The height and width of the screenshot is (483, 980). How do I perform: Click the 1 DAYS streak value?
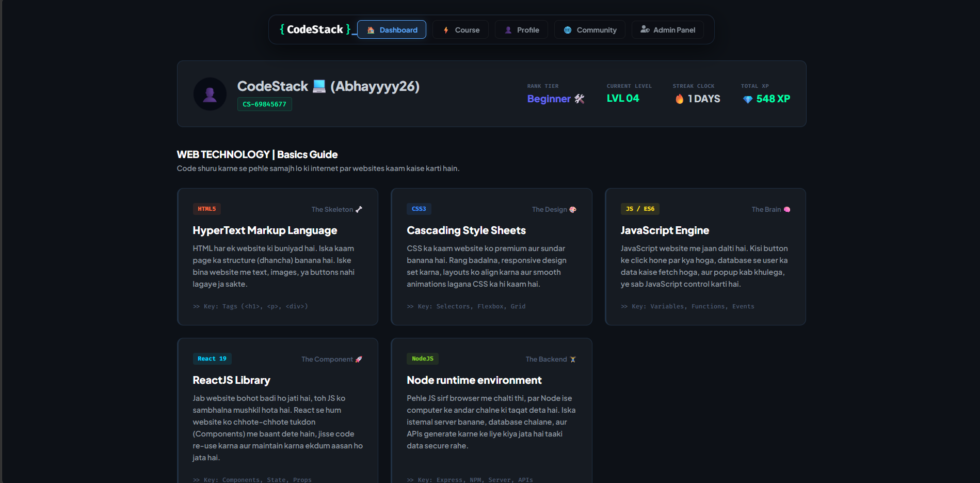pos(704,99)
